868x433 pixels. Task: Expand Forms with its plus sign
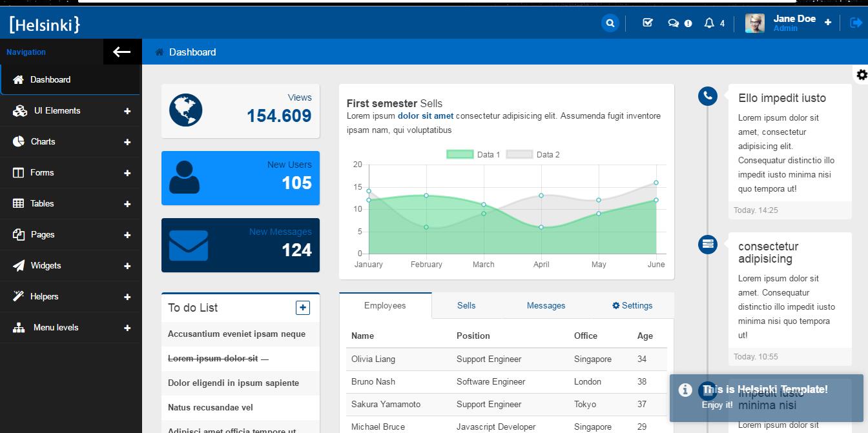pyautogui.click(x=127, y=173)
